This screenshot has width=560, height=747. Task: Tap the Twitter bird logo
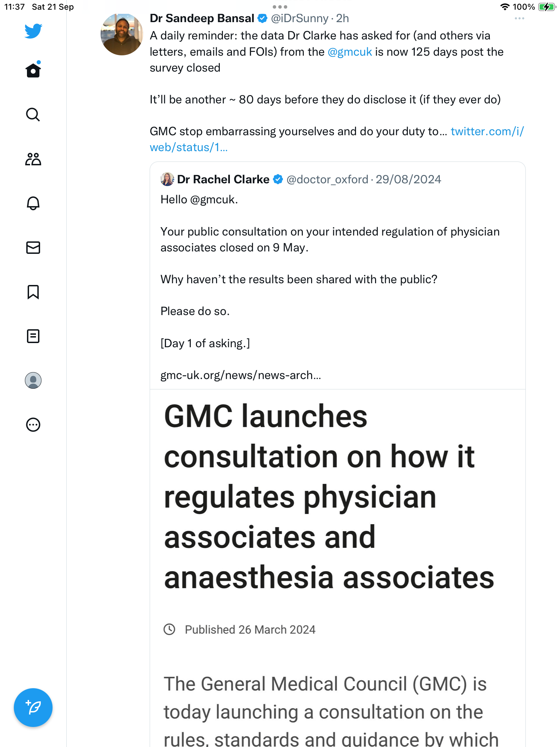pos(33,31)
